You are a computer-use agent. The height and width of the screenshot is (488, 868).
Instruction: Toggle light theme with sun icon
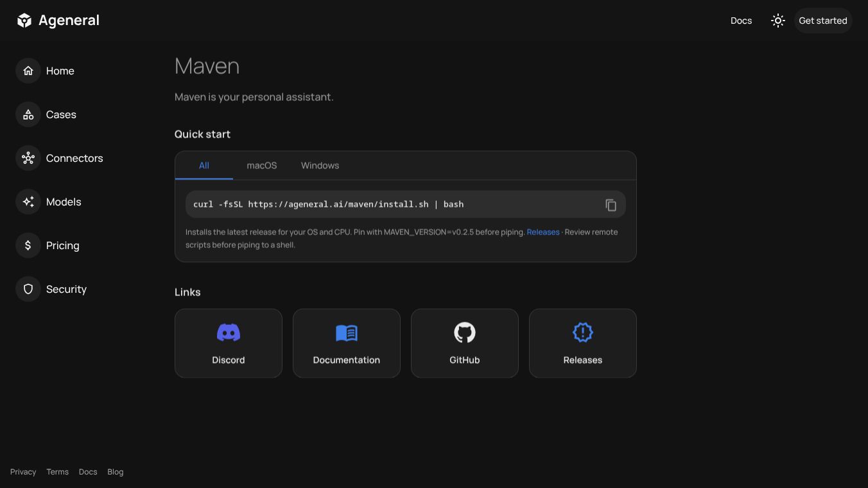coord(778,21)
